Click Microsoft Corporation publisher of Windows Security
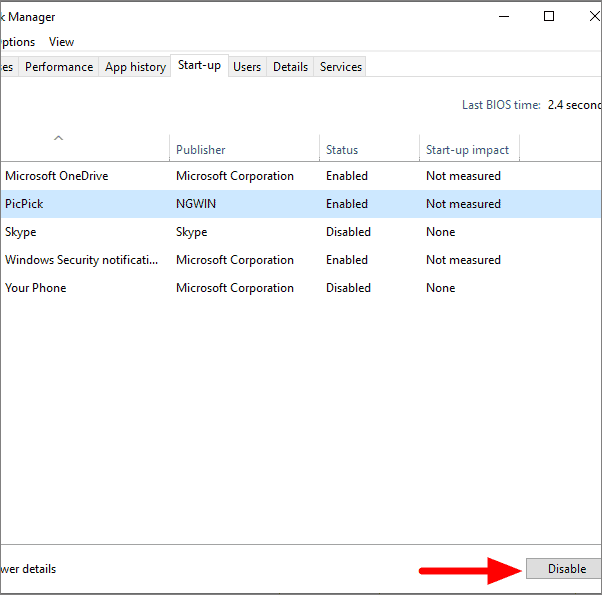 [235, 260]
